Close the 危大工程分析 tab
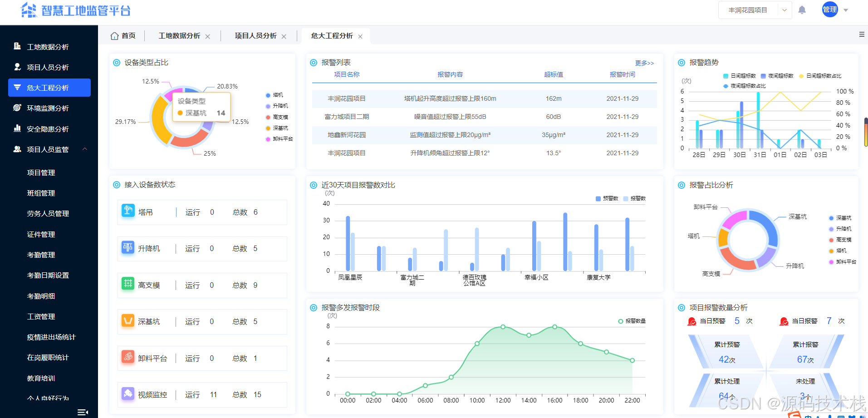Viewport: 868px width, 418px height. [x=360, y=36]
